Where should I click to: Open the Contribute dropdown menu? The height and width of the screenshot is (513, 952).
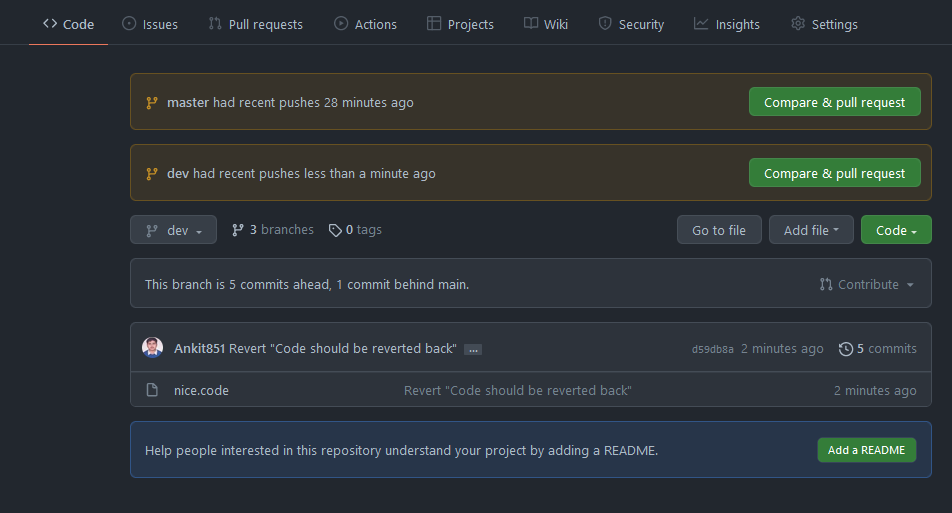click(867, 284)
